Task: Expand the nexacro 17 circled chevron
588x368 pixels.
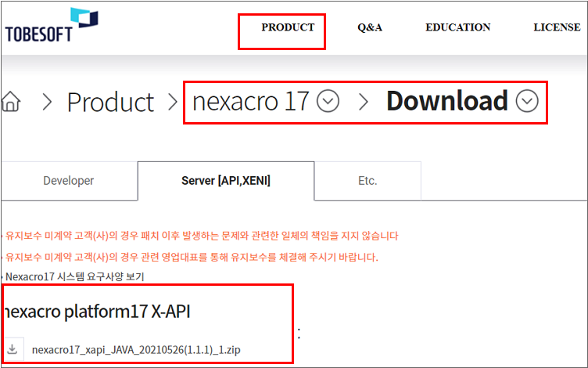Action: point(328,101)
